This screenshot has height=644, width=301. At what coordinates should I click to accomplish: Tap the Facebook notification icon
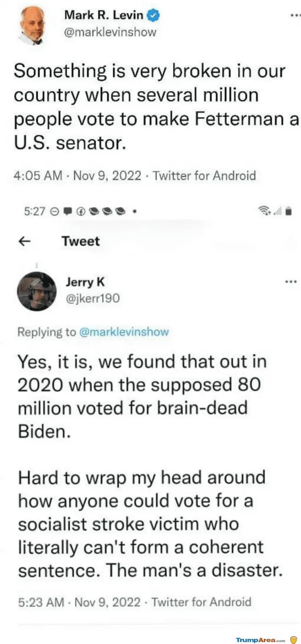[x=81, y=211]
